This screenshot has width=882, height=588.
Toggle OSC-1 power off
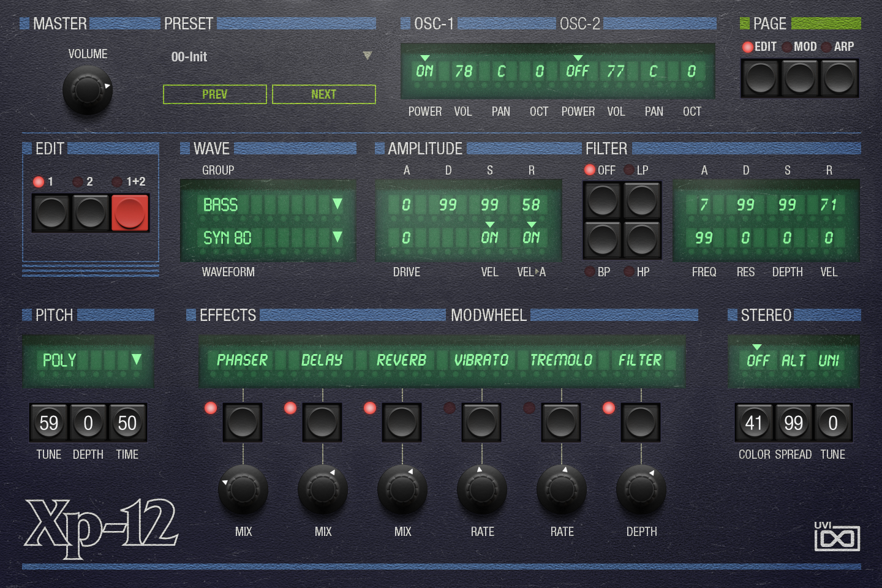coord(425,70)
